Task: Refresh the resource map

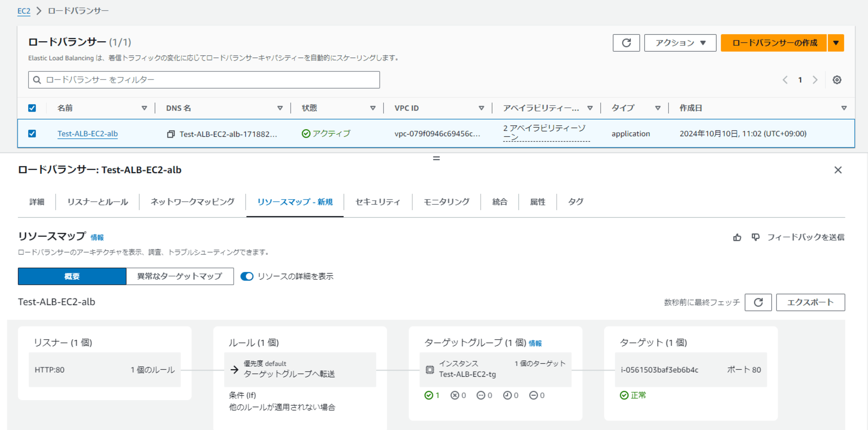Action: point(758,302)
